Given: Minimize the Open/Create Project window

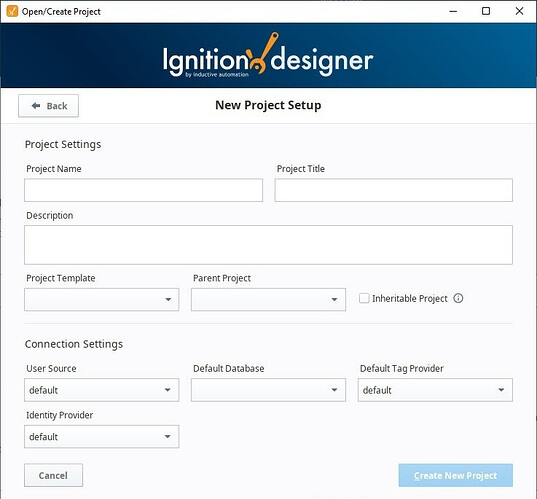Looking at the screenshot, I should [x=453, y=11].
